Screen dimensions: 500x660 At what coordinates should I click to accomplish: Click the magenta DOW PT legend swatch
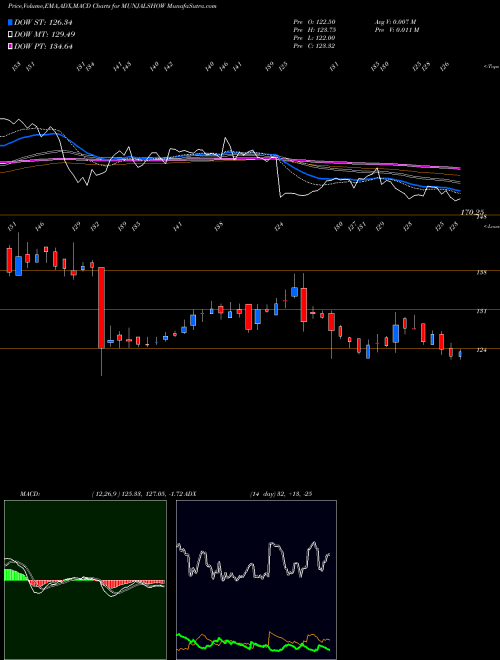(10, 46)
